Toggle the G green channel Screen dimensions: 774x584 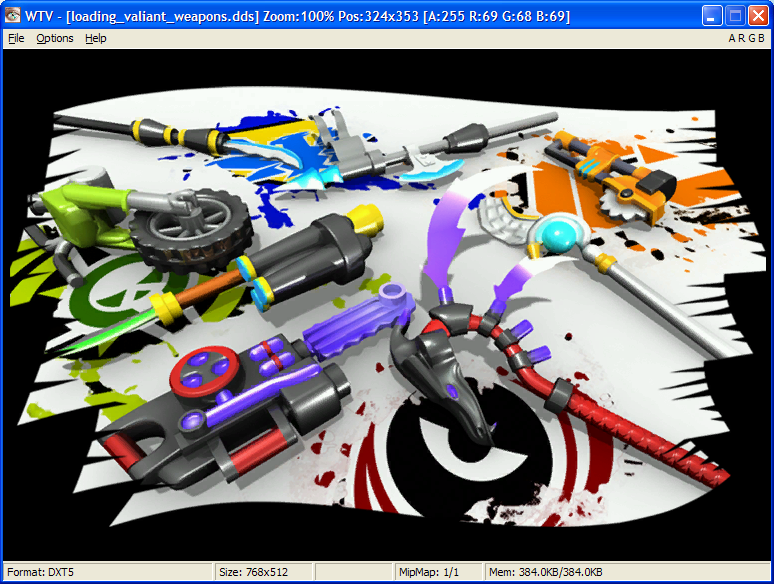pos(752,38)
